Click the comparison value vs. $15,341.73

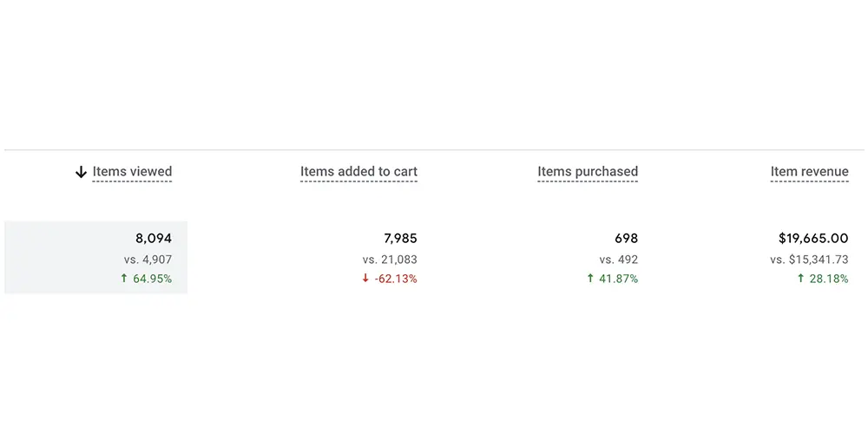pyautogui.click(x=809, y=260)
